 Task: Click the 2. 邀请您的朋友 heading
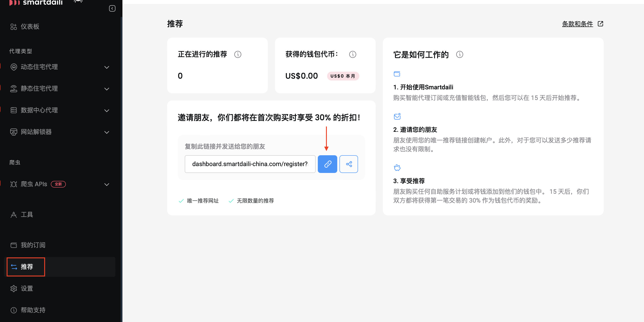(415, 130)
